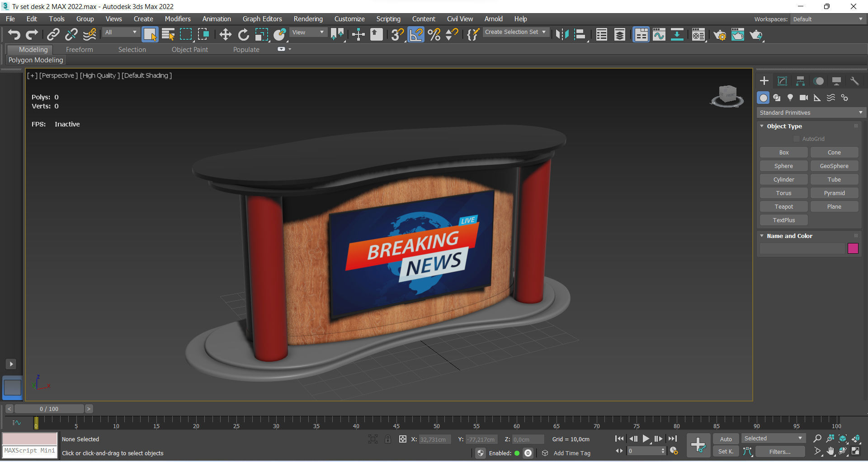Click the object name input field
Viewport: 868px width, 462px height.
[802, 248]
